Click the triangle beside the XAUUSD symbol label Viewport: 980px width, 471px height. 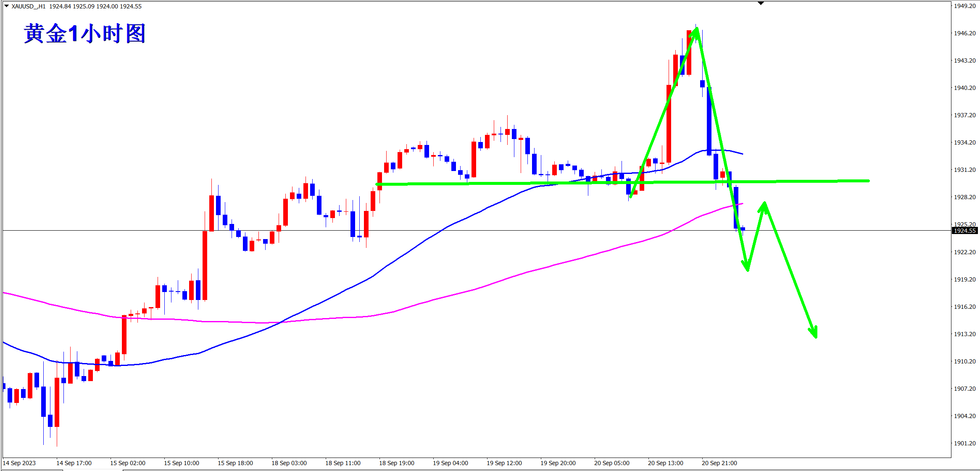pos(6,6)
